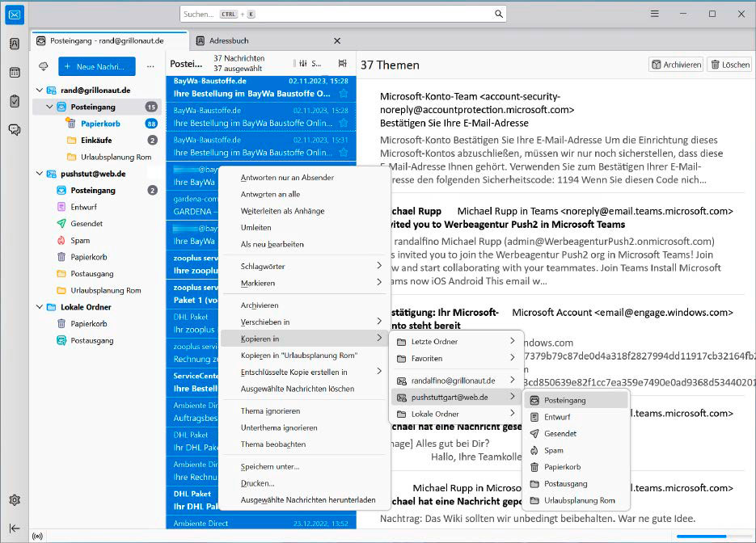Switch to Posteingang - rand@grillonaut.de tab
The height and width of the screenshot is (543, 756).
[x=109, y=41]
